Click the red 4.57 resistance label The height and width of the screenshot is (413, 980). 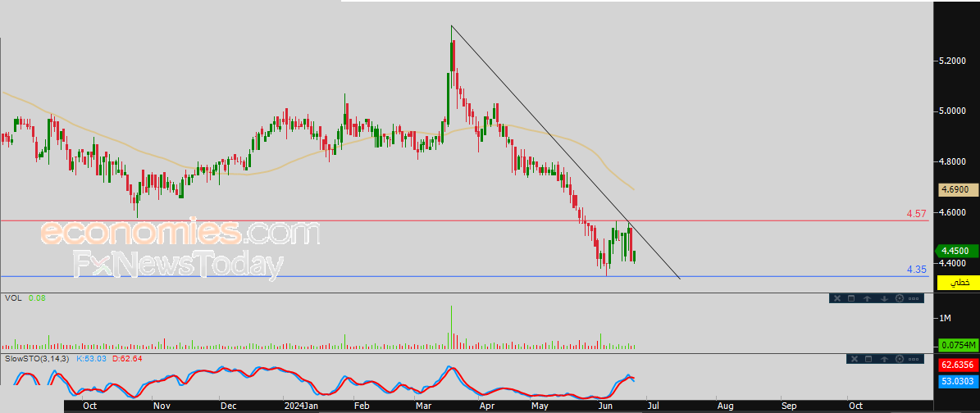coord(917,214)
